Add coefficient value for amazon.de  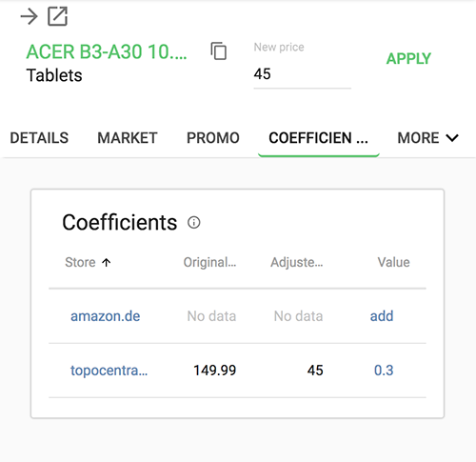coord(382,316)
